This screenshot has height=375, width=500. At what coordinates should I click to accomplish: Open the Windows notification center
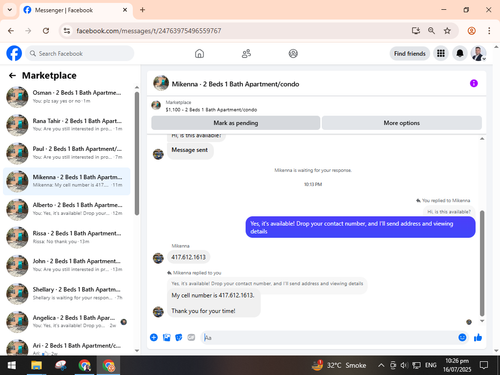[x=484, y=365]
